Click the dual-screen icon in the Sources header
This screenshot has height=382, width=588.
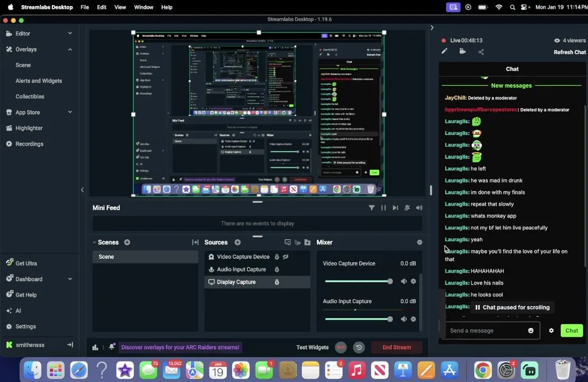pyautogui.click(x=287, y=242)
